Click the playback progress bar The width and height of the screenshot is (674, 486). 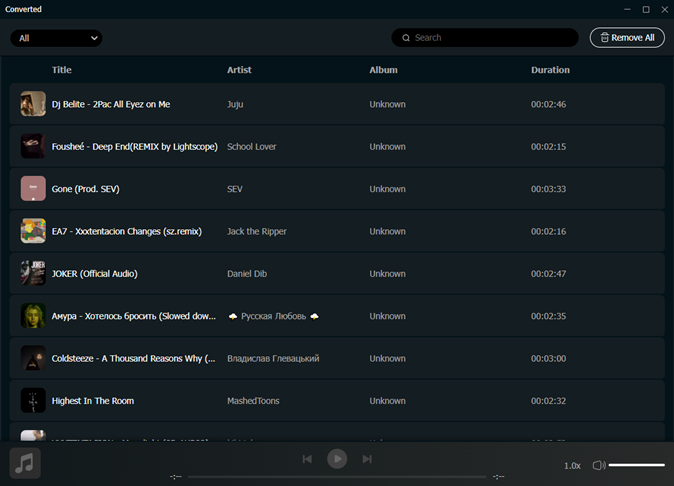coord(337,477)
